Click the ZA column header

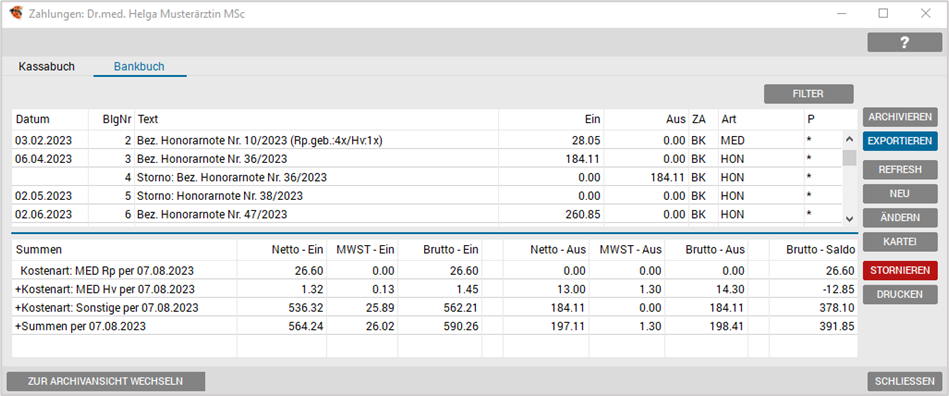click(x=703, y=119)
